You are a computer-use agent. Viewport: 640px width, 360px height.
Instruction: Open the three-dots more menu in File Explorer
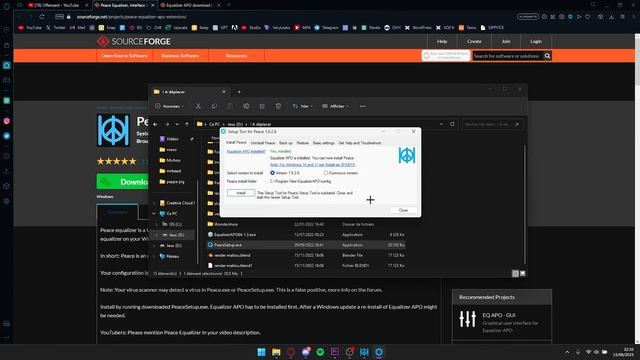point(362,106)
